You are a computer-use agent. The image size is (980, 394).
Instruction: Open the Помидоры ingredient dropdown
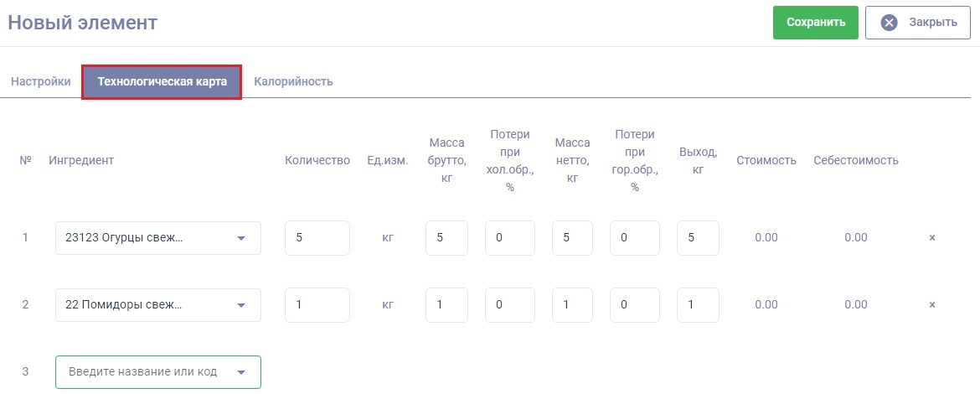point(241,305)
